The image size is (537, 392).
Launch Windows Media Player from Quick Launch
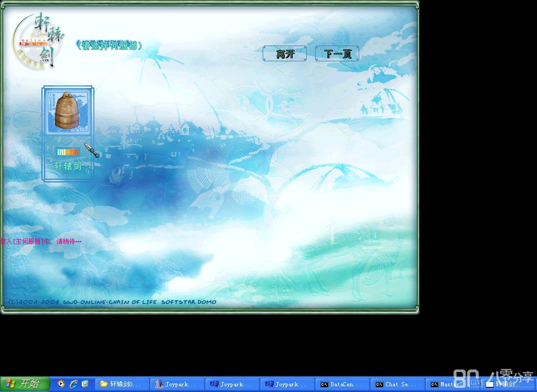(61, 384)
